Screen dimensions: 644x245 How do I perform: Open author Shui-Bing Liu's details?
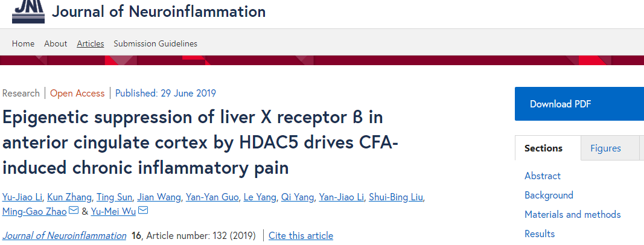pos(396,197)
